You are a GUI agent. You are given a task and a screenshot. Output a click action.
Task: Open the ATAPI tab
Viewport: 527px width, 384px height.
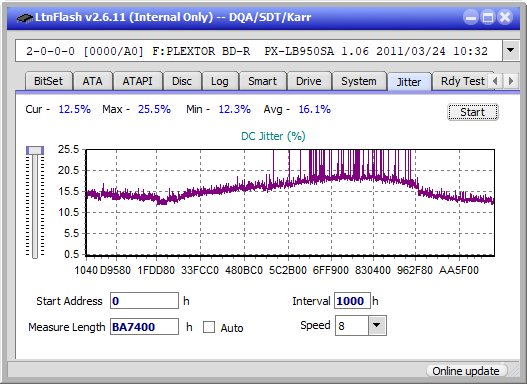coord(137,81)
